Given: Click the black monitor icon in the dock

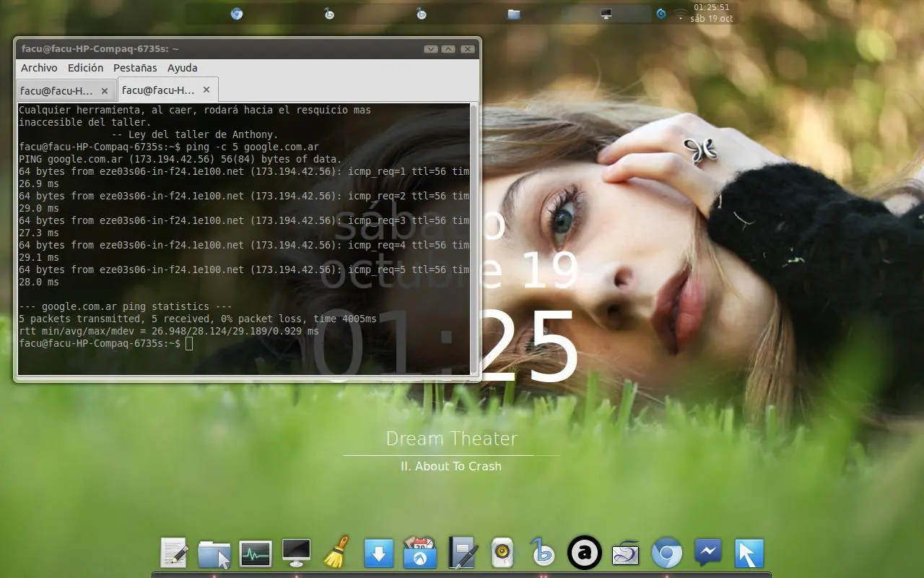Looking at the screenshot, I should pyautogui.click(x=296, y=553).
